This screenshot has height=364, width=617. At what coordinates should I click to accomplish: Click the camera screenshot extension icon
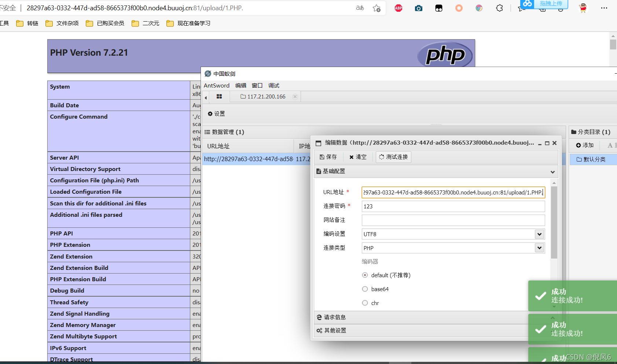coord(419,8)
